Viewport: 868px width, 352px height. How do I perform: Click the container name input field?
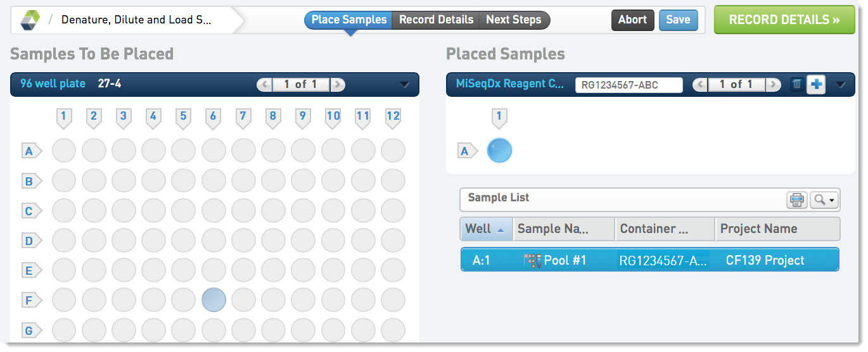pyautogui.click(x=628, y=85)
